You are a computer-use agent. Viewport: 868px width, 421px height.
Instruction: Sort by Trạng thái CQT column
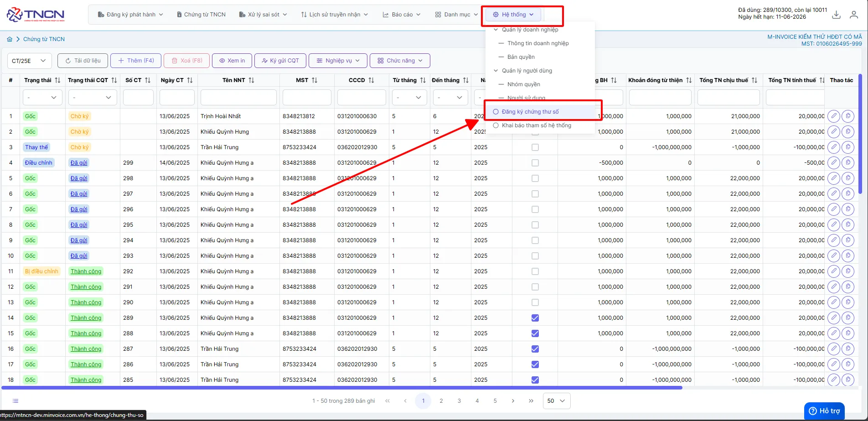114,80
